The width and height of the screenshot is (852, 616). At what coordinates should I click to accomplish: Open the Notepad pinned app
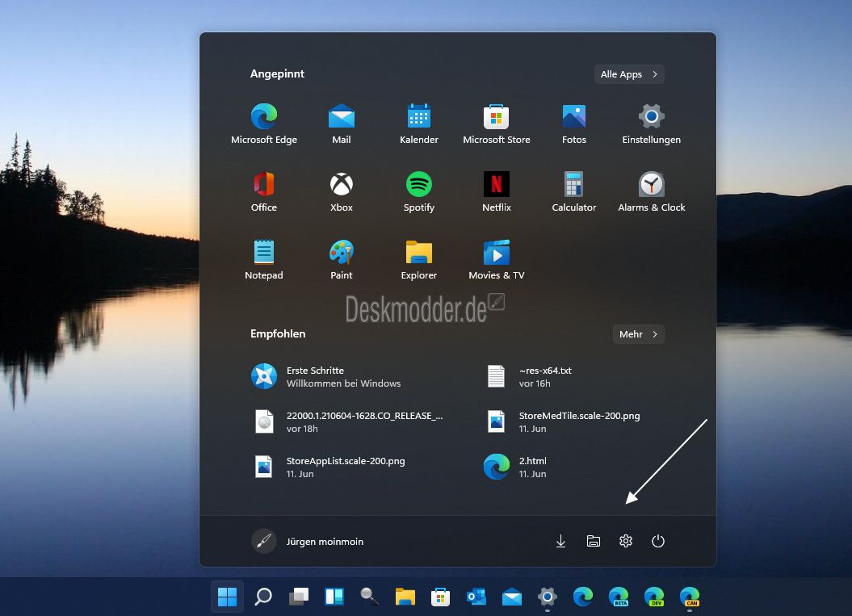pos(264,260)
